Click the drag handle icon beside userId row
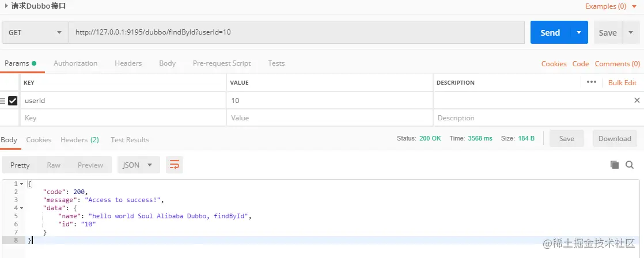 pyautogui.click(x=3, y=101)
